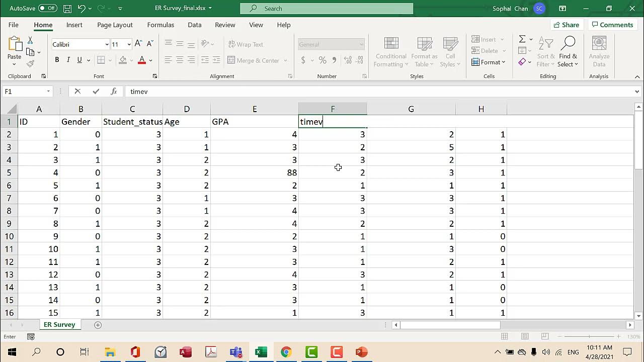Click the Save icon in title bar
Viewport: 644px width, 362px height.
67,9
